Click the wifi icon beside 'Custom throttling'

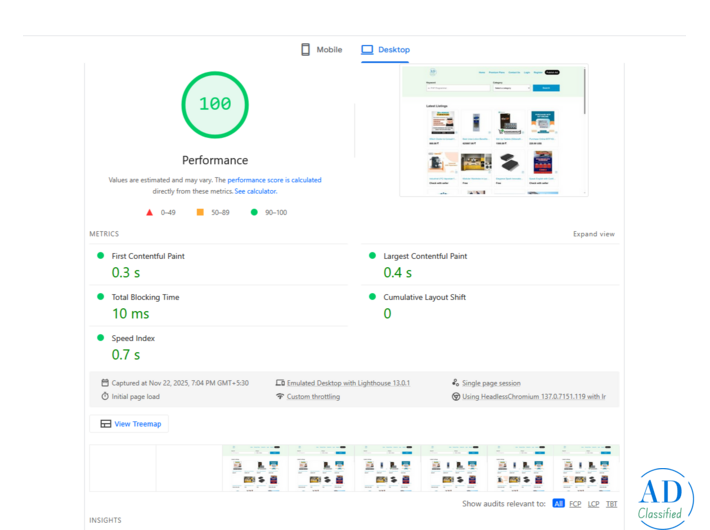(x=280, y=396)
